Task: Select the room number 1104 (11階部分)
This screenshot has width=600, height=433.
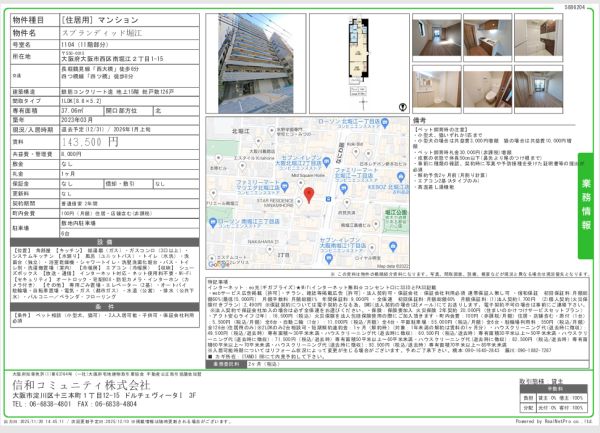Action: point(85,45)
